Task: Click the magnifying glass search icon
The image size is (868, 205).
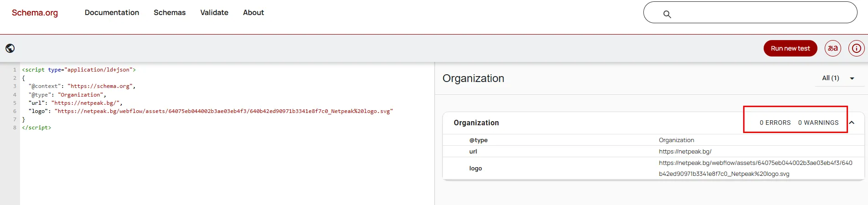Action: pyautogui.click(x=667, y=14)
